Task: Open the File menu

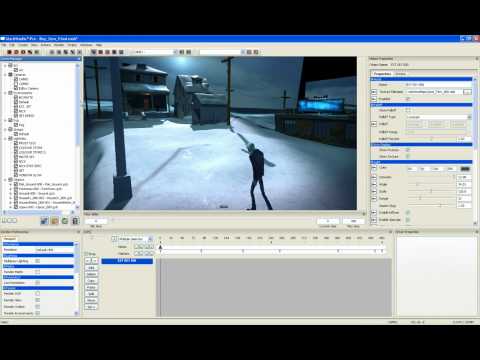Action: (x=4, y=45)
